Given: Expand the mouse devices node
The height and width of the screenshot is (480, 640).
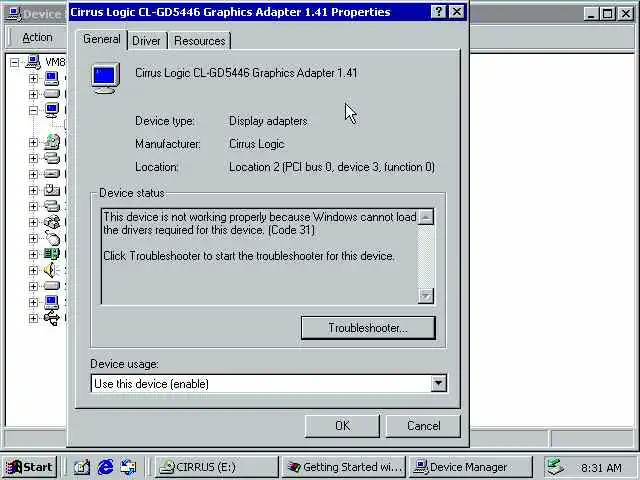Looking at the screenshot, I should pyautogui.click(x=33, y=238).
